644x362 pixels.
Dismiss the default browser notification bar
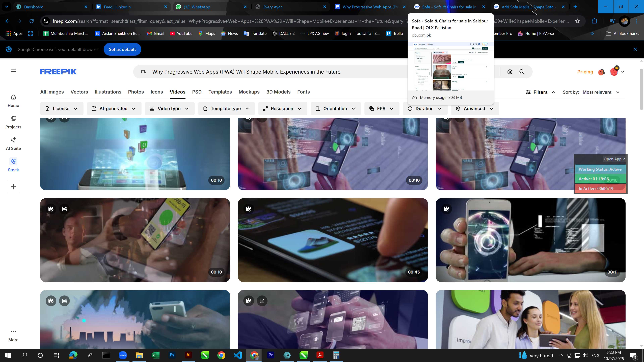(635, 49)
